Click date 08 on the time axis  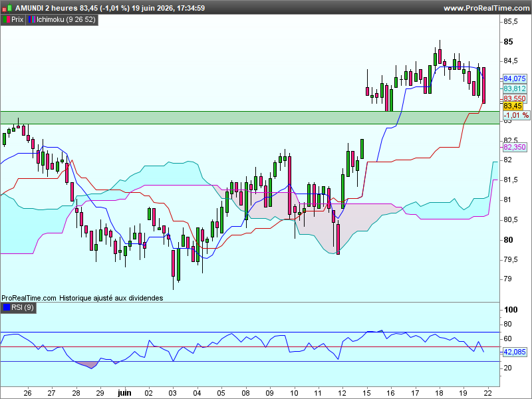[x=245, y=393]
